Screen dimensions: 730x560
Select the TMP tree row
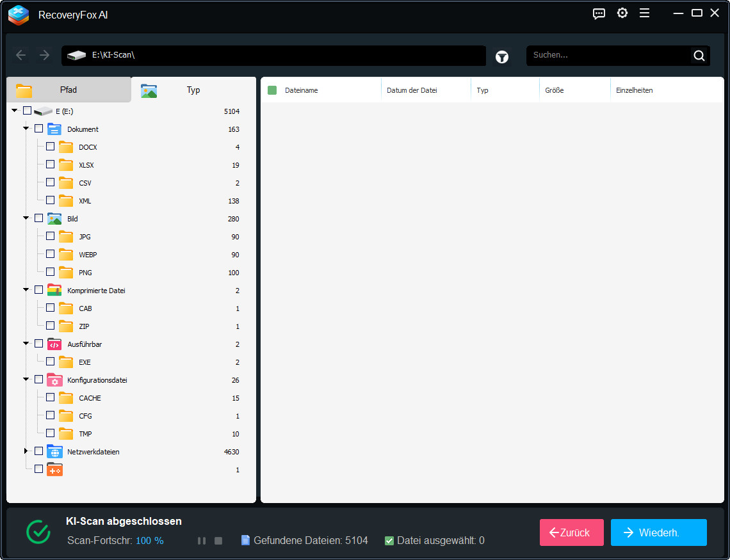[x=131, y=433]
